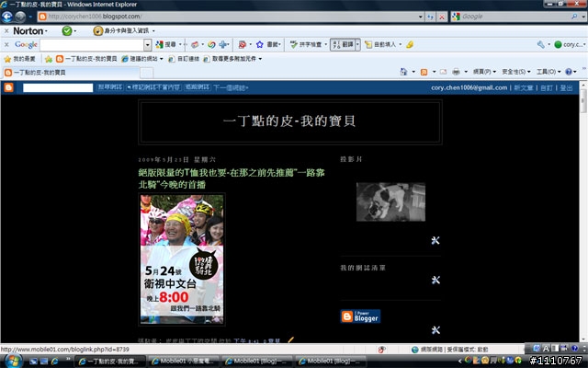Click the vertical scrollbar thumb
This screenshot has width=588, height=368.
coord(582,100)
